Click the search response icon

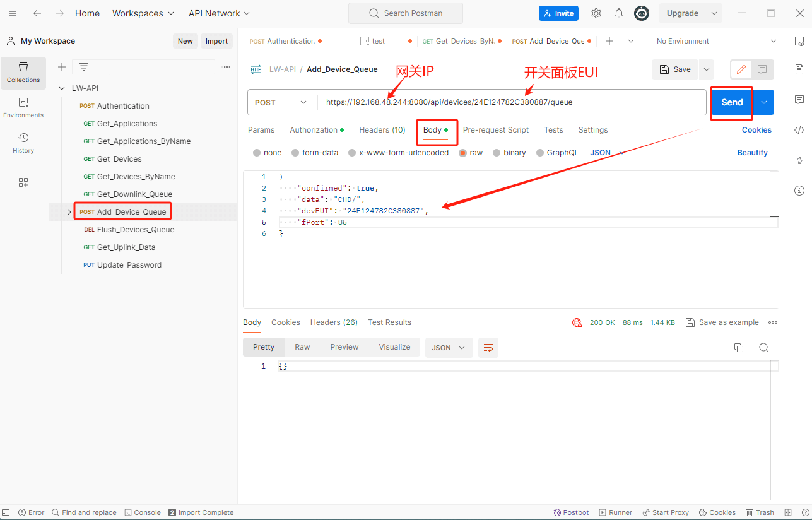763,348
